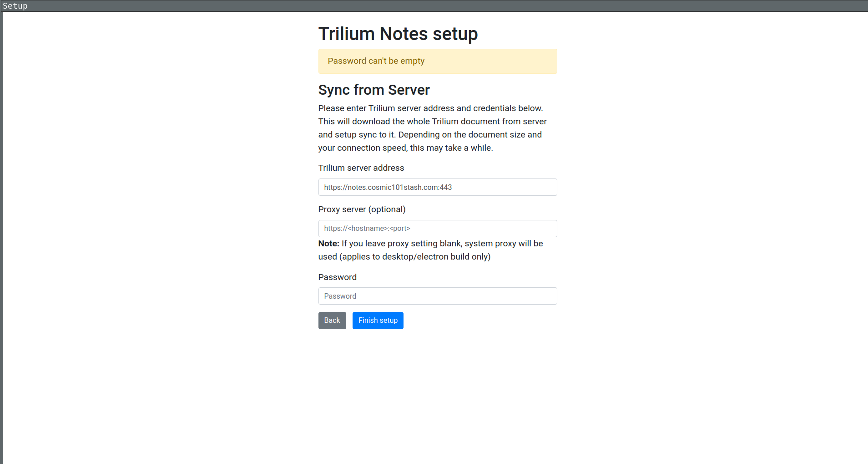The height and width of the screenshot is (464, 868).
Task: Click the Password label above its field
Action: point(337,277)
